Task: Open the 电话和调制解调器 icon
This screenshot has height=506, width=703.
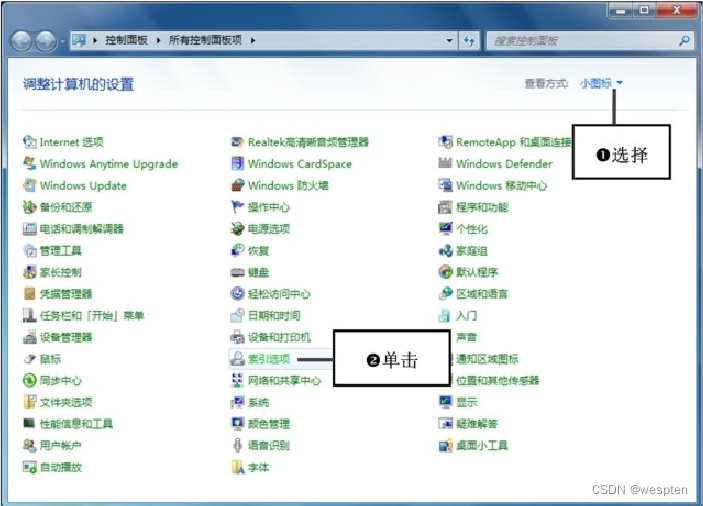Action: click(x=30, y=229)
